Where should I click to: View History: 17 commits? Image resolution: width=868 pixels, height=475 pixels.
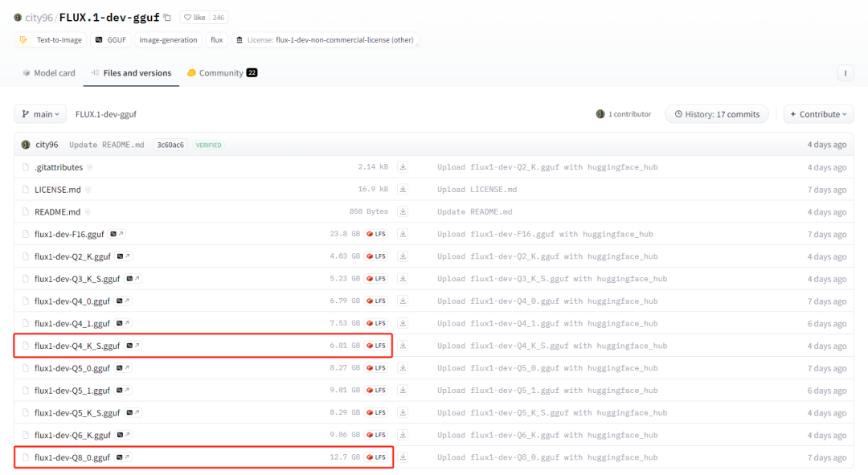(x=716, y=113)
